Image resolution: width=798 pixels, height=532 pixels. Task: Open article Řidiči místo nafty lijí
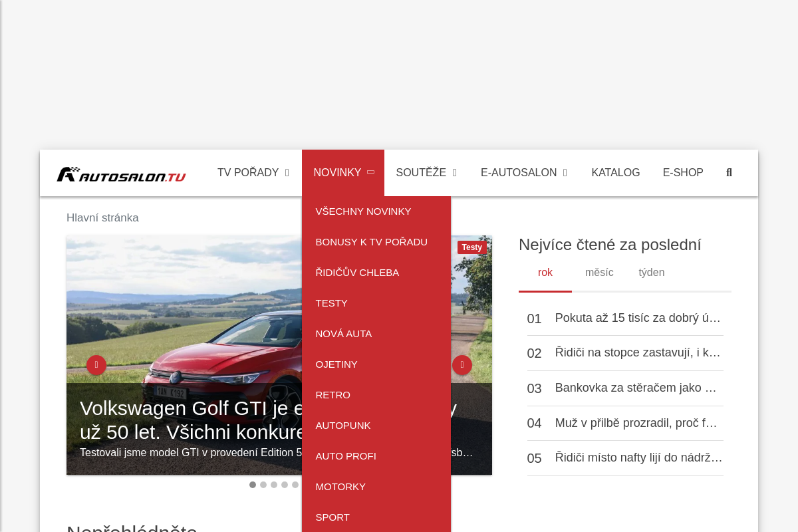tap(639, 458)
